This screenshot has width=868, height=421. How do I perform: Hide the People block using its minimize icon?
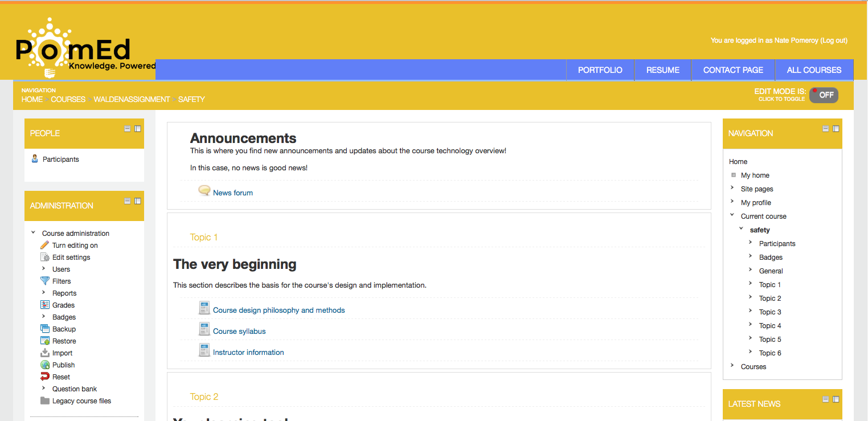click(x=128, y=129)
